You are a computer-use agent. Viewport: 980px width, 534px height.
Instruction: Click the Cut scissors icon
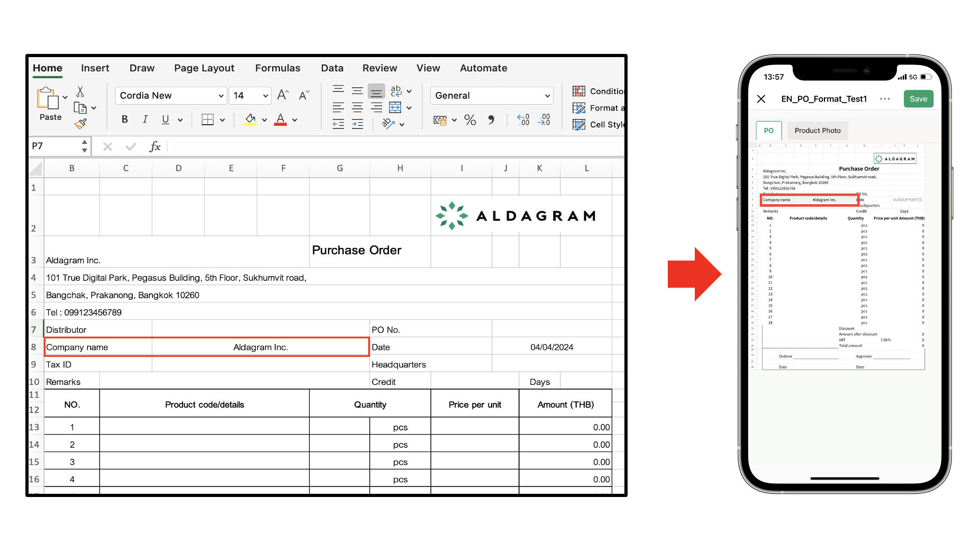pyautogui.click(x=80, y=92)
